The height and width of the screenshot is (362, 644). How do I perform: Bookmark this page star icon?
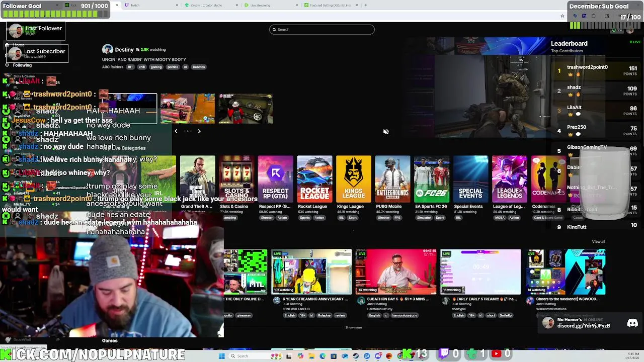click(562, 16)
